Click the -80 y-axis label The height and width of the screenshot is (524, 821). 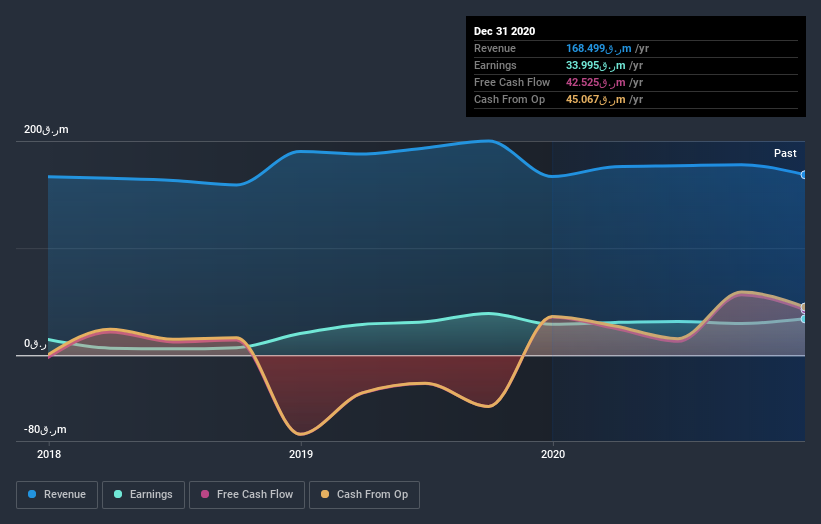pos(45,429)
